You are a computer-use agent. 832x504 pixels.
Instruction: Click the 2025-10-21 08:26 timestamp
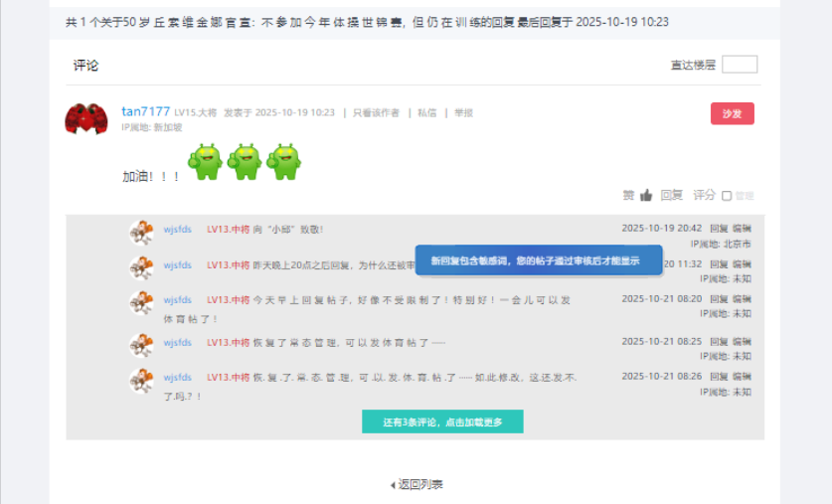pyautogui.click(x=662, y=376)
